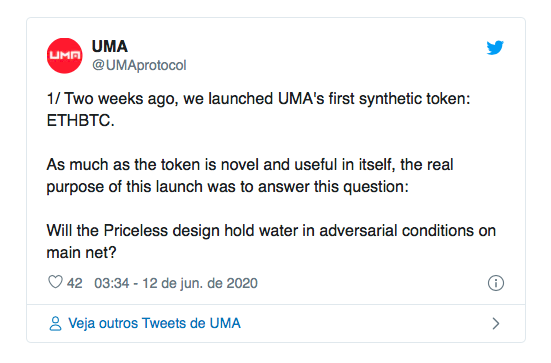The width and height of the screenshot is (551, 363).
Task: Open the Veja outros Tweets de UMA link
Action: tap(154, 323)
